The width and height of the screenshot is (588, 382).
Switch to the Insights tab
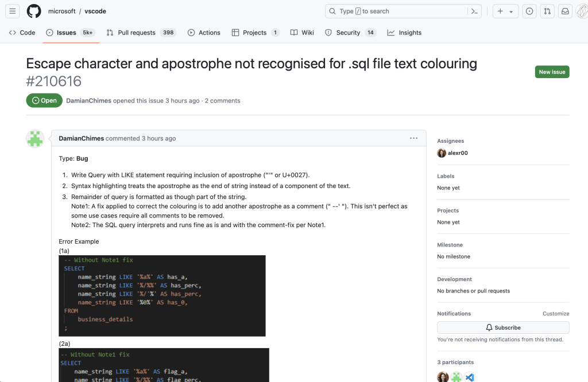tap(404, 33)
